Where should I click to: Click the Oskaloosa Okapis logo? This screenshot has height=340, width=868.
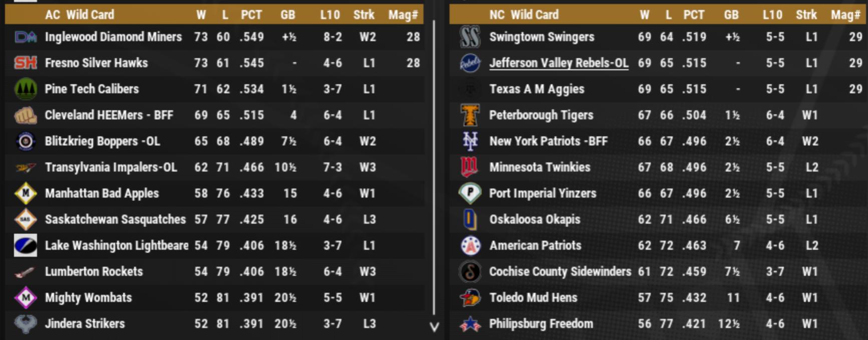(470, 220)
